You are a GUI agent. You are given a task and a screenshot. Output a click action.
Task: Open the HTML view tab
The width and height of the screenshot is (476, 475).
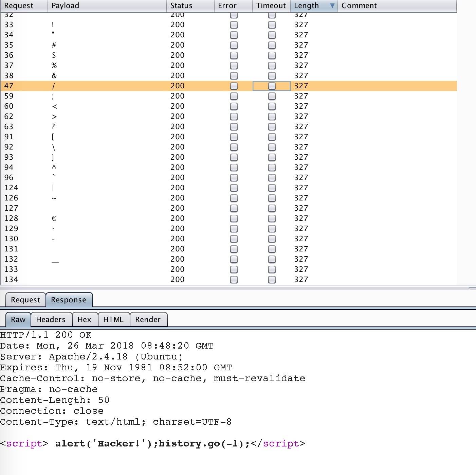113,319
